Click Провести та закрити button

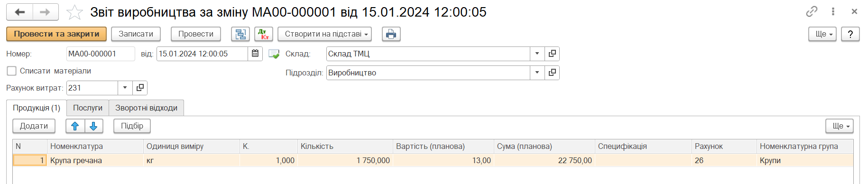(56, 34)
